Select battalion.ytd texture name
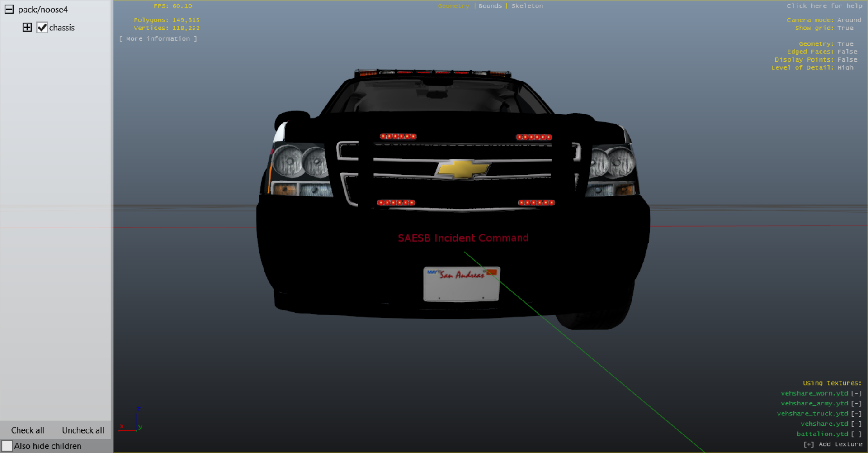 click(822, 434)
